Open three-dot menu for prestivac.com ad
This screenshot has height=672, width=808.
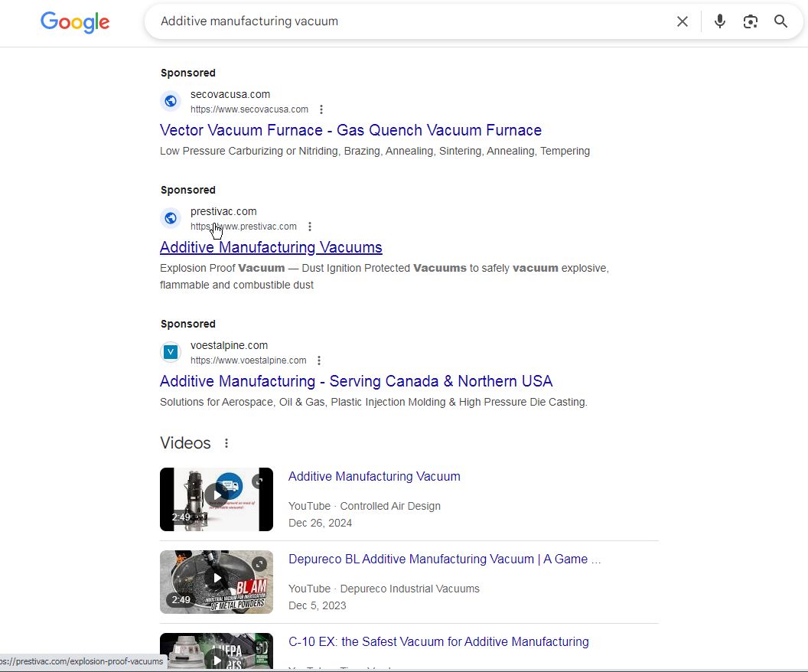pyautogui.click(x=310, y=227)
